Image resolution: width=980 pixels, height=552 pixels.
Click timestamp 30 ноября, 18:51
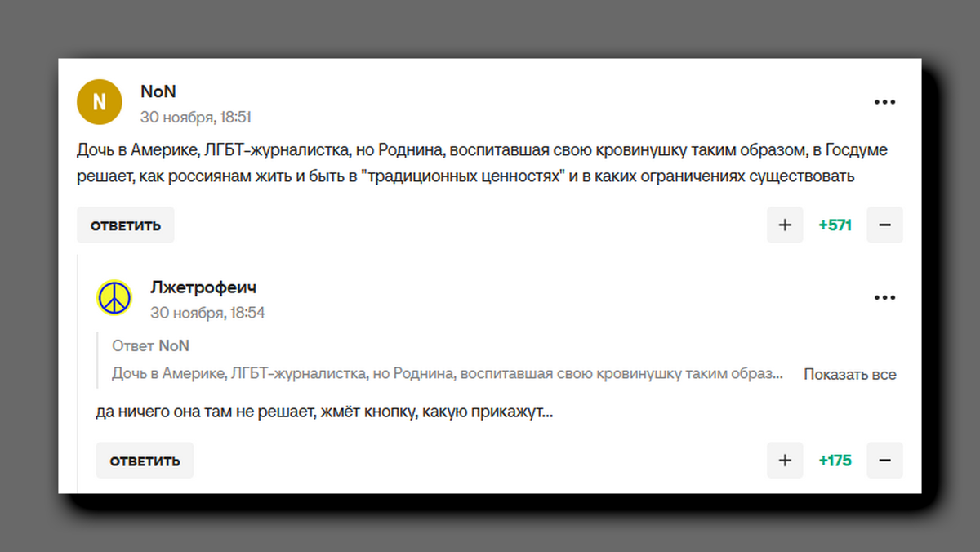point(195,117)
